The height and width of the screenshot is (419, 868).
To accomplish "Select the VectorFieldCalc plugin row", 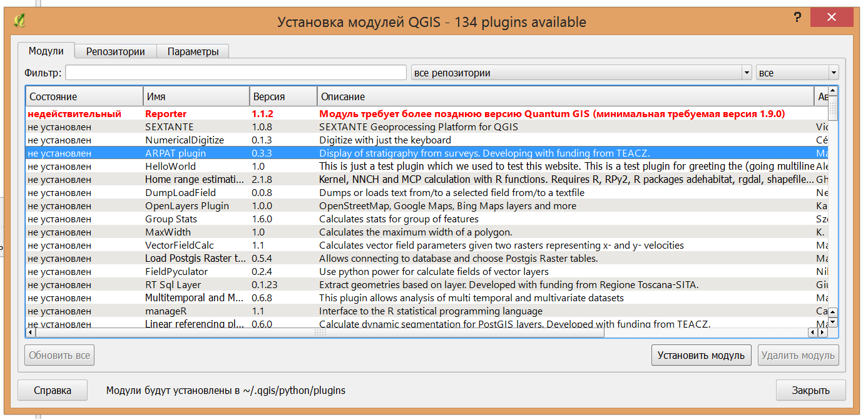I will (426, 245).
